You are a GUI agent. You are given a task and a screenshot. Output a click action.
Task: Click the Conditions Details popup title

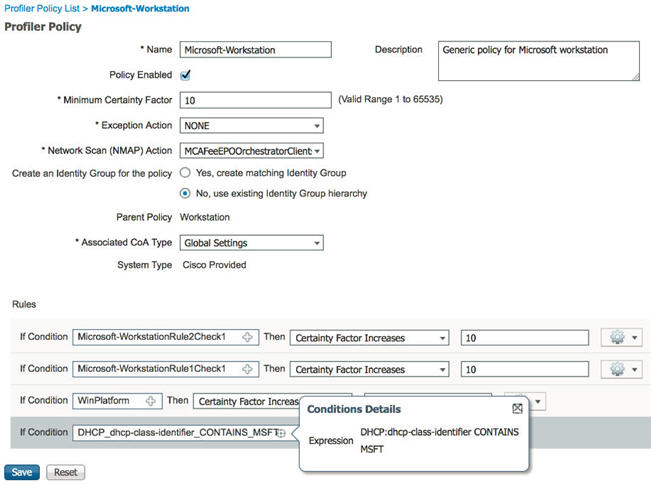(x=354, y=409)
